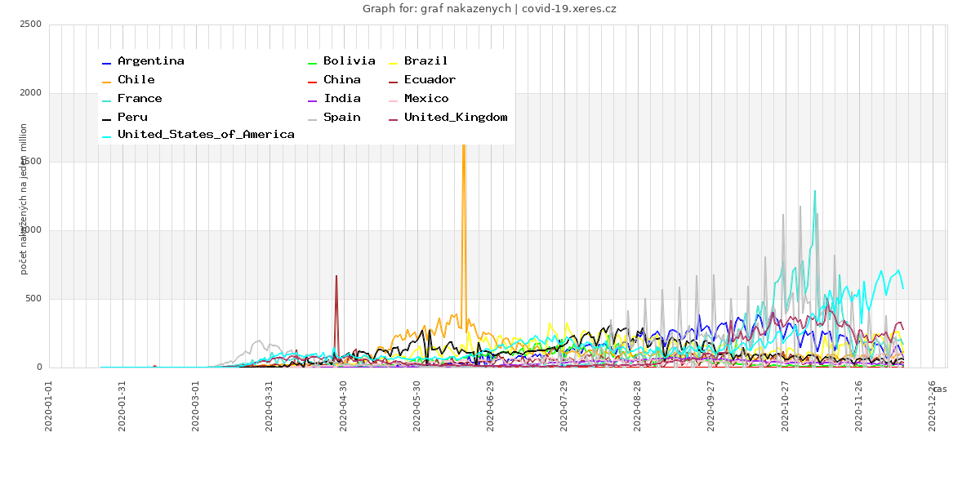The image size is (980, 490).
Task: Select the India legend label
Action: click(342, 99)
